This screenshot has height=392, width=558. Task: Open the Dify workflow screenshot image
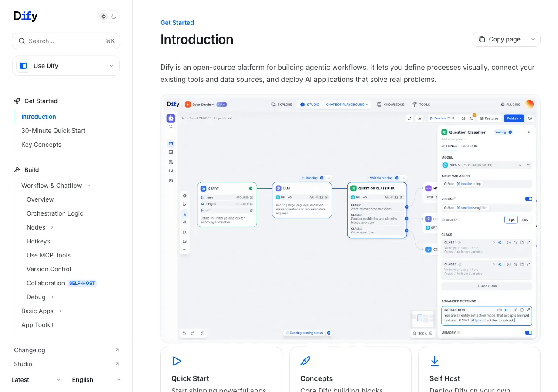pyautogui.click(x=350, y=219)
